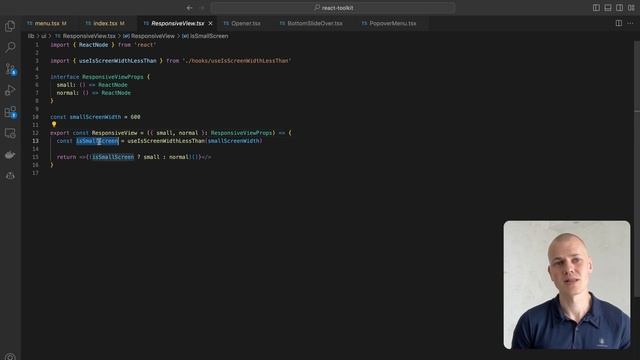Click the isSmallScreen symbol breadcrumb
640x360 pixels.
pos(209,36)
